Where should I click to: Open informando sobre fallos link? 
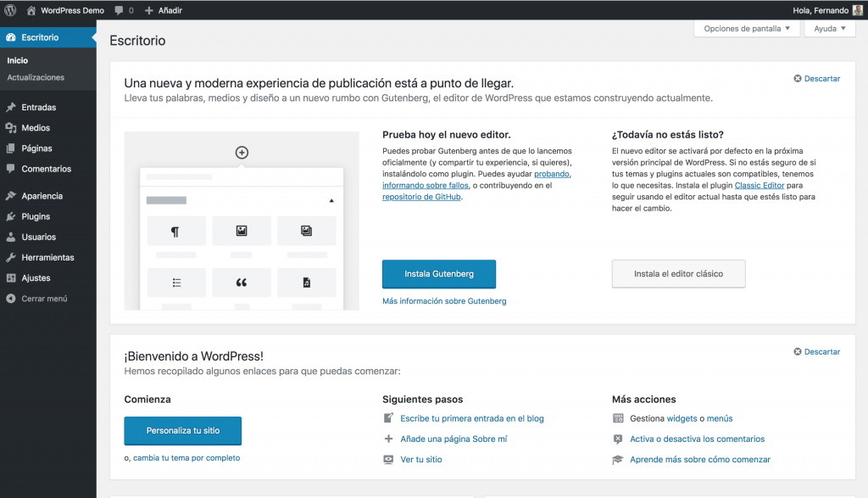pyautogui.click(x=426, y=186)
